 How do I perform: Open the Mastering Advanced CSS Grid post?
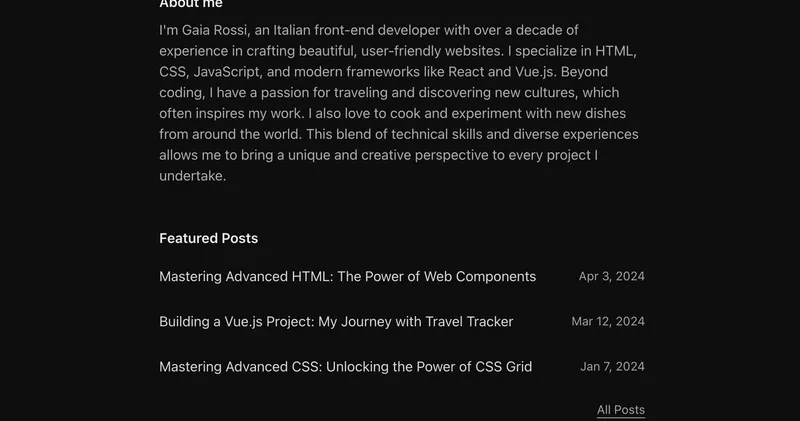345,367
